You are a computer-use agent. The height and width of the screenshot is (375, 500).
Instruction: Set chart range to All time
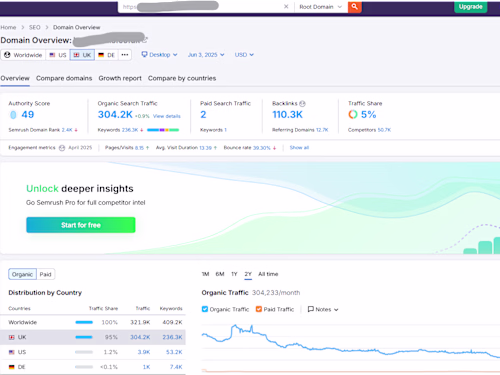[268, 274]
